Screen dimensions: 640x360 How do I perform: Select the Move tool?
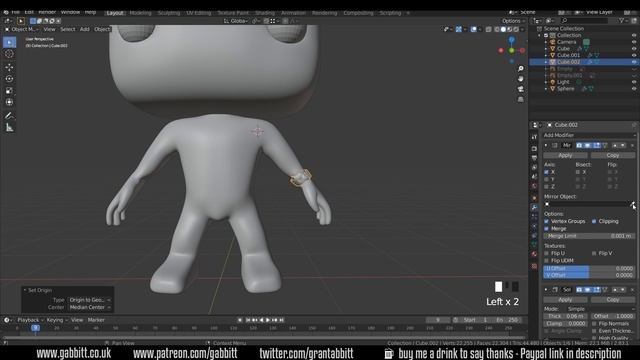pyautogui.click(x=9, y=67)
